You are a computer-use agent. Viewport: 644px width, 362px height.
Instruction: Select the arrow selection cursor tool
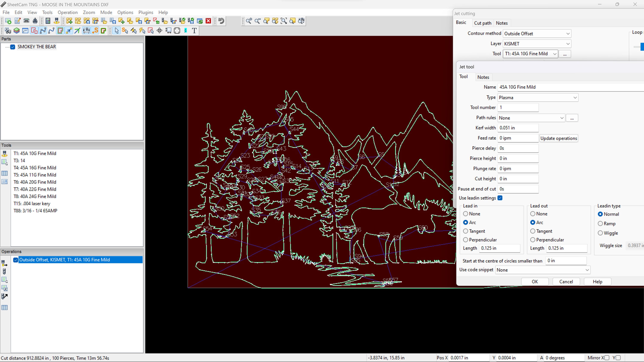tap(116, 30)
